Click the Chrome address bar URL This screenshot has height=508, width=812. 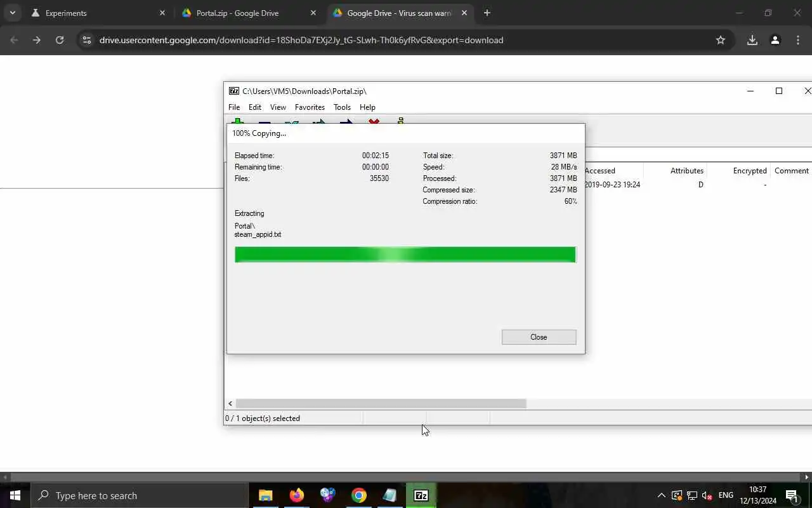pos(301,40)
